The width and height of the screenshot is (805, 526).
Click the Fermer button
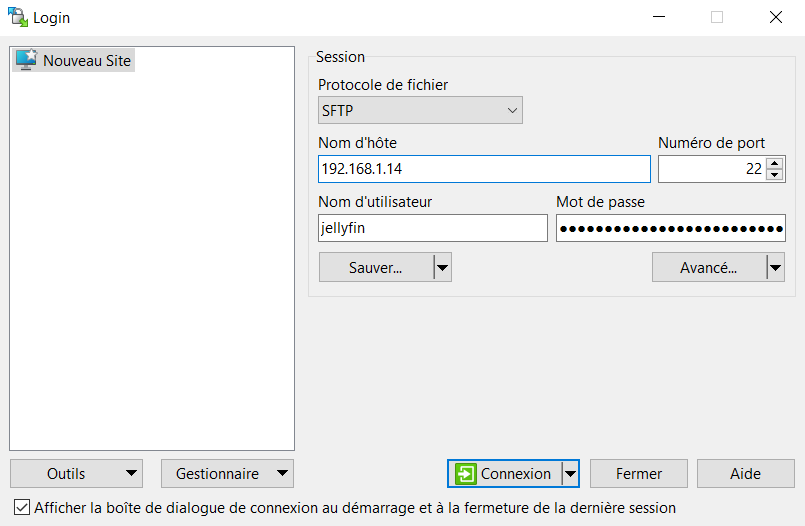click(638, 474)
